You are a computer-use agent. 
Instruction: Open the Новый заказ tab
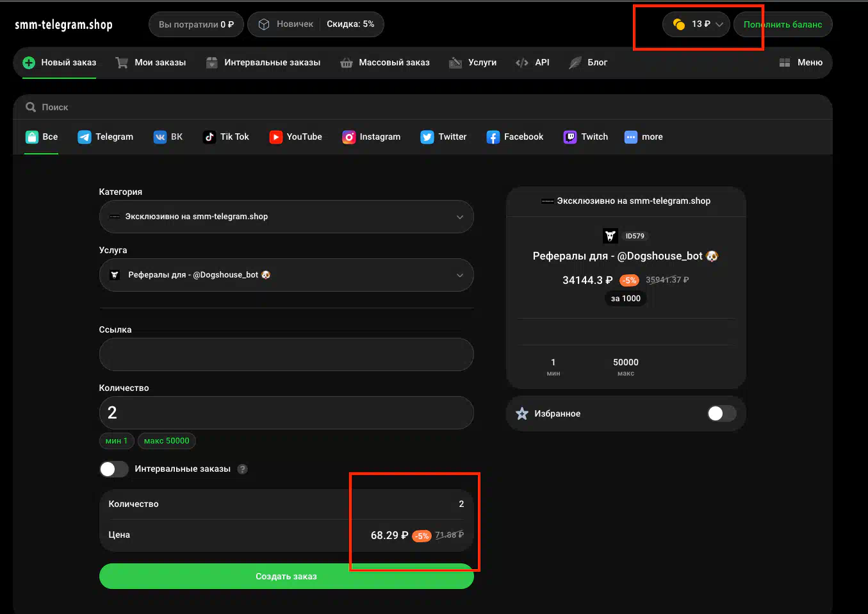tap(60, 63)
